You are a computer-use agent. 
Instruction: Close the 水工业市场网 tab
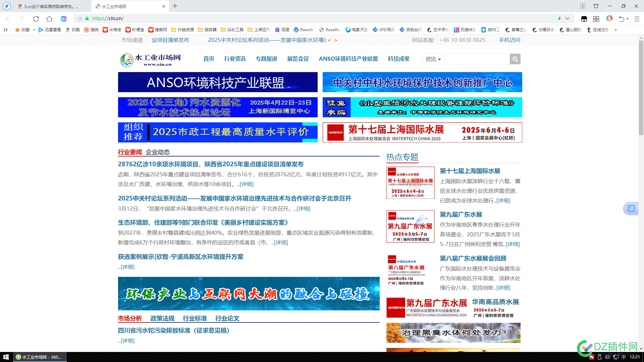164,6
